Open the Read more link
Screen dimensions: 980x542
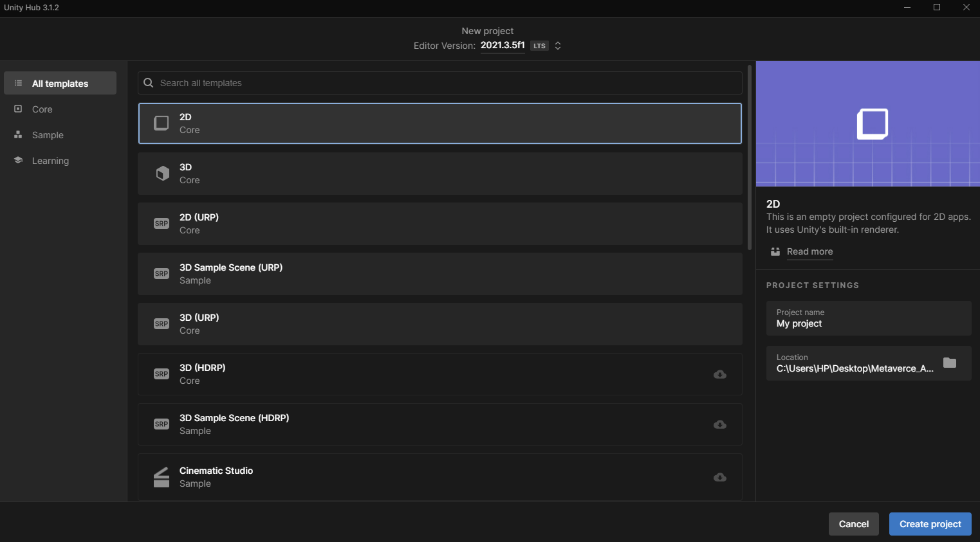(x=809, y=251)
